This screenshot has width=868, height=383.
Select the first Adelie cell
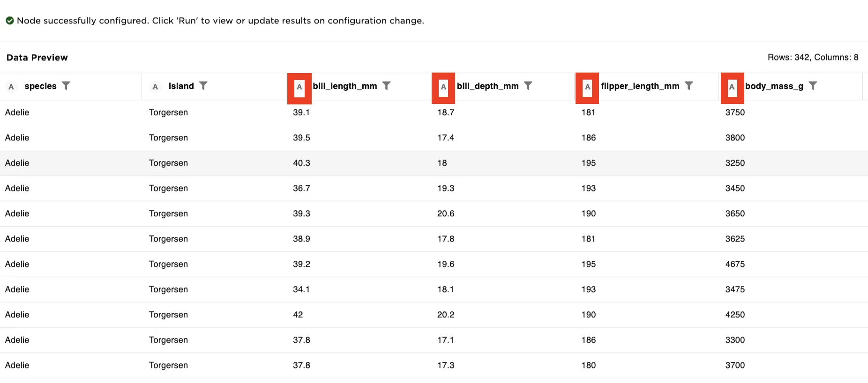point(17,112)
